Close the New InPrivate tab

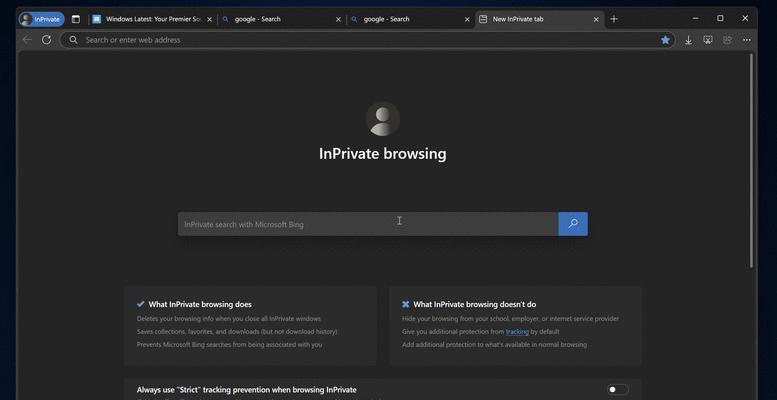tap(596, 19)
